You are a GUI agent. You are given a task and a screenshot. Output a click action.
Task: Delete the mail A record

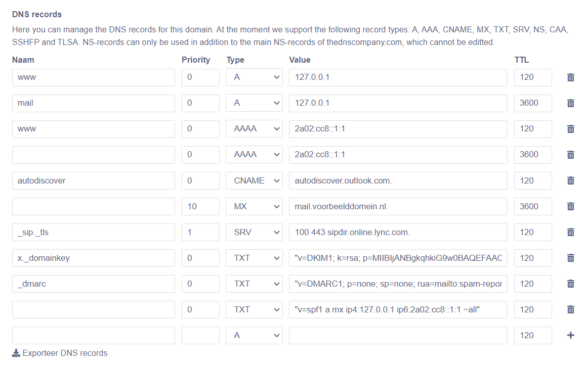[570, 103]
